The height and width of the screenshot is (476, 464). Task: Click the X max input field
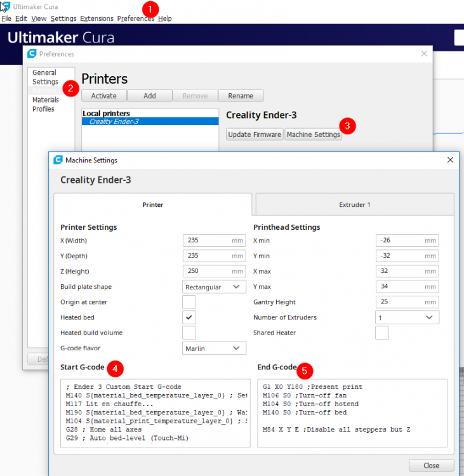tap(408, 271)
